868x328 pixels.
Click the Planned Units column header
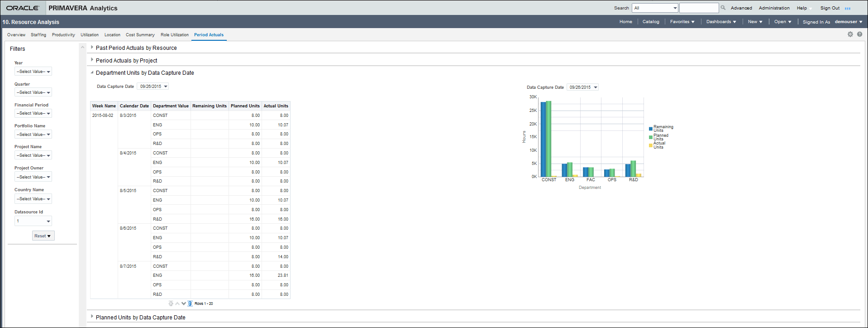point(245,106)
